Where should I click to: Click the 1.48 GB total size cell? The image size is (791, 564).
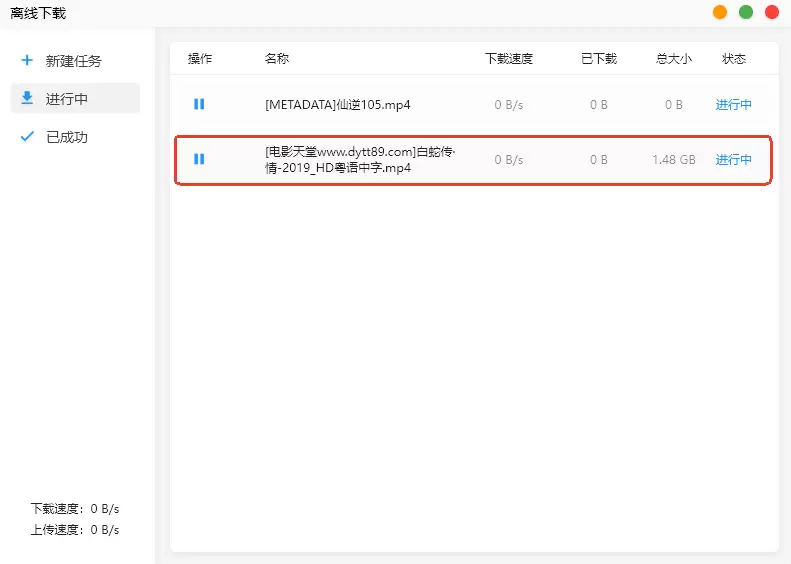coord(673,159)
